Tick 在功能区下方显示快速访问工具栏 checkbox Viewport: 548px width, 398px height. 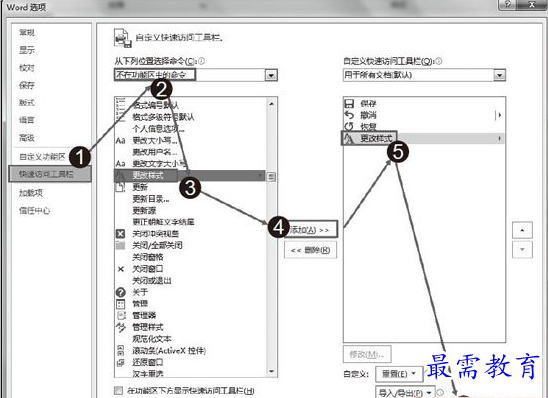point(119,390)
